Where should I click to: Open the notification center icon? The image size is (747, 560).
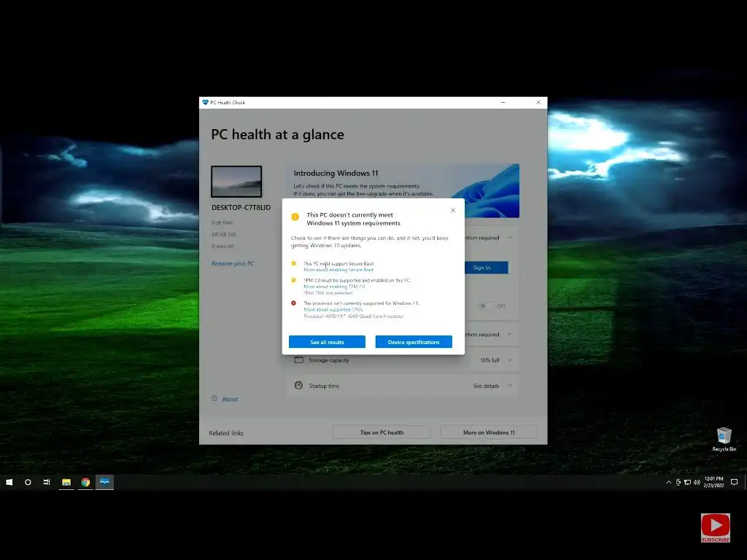(734, 483)
